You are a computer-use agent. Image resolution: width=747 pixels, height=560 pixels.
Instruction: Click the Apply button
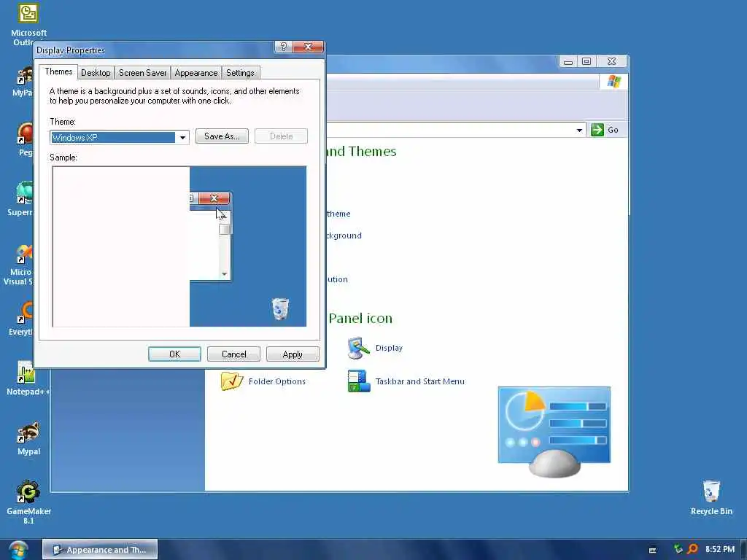[293, 354]
